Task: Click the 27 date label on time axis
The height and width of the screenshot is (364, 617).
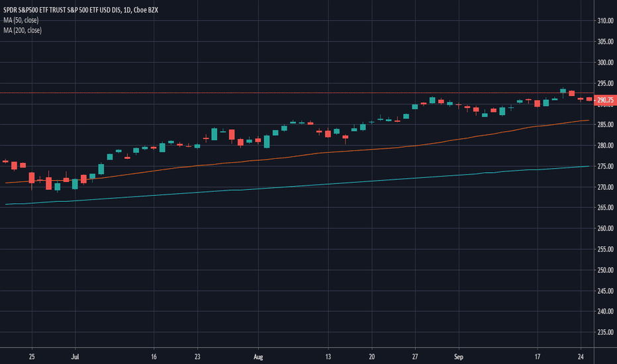Action: [x=415, y=357]
